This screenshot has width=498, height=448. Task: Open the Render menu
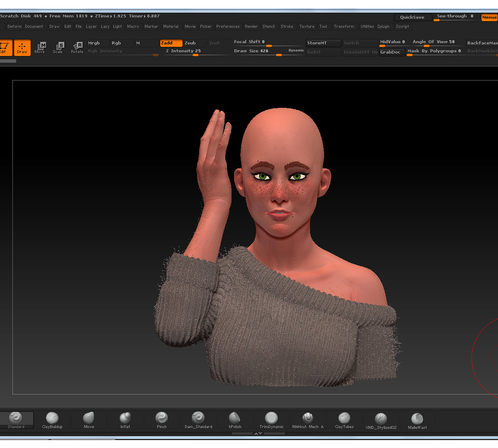tap(251, 27)
